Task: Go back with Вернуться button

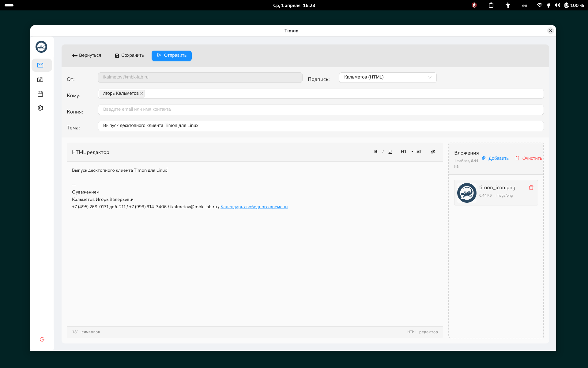Action: [x=87, y=56]
